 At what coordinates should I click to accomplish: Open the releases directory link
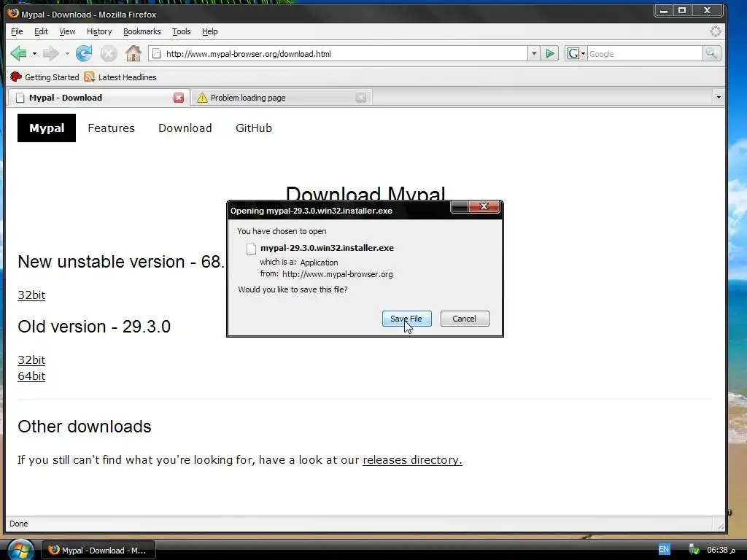coord(412,460)
